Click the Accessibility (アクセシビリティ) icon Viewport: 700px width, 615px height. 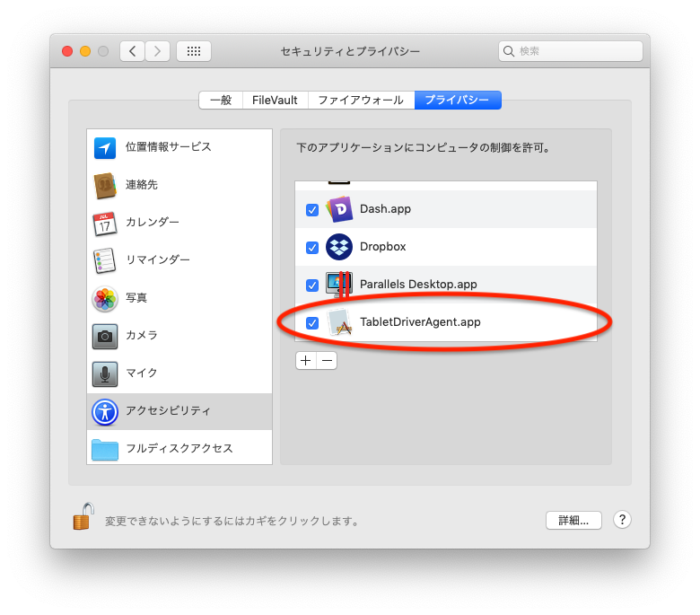click(x=105, y=412)
